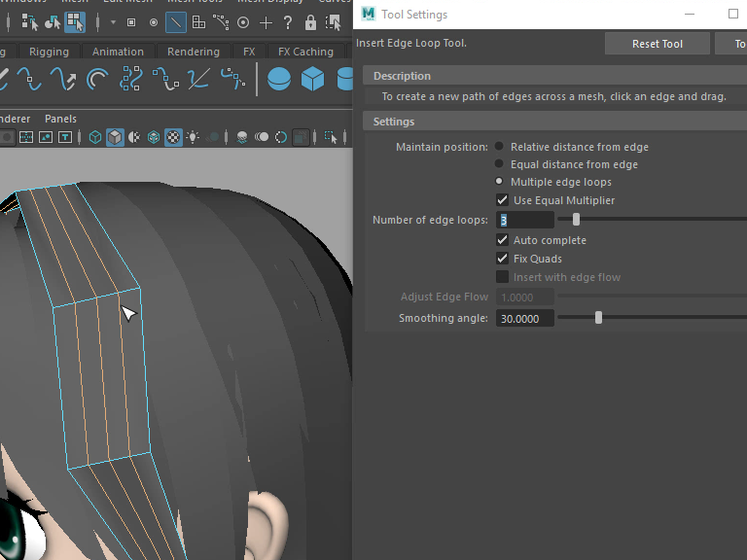Disable the Auto complete checkbox
747x560 pixels.
pos(503,240)
